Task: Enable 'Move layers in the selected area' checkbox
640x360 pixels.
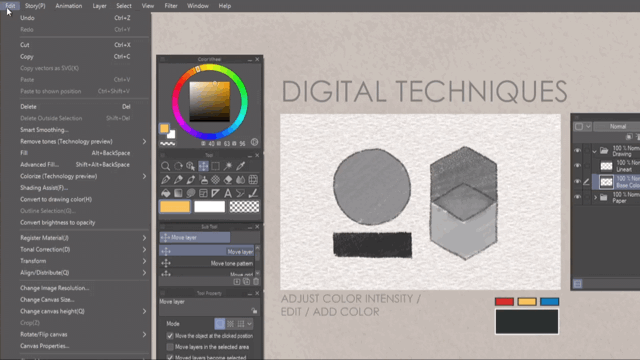Action: tap(170, 347)
